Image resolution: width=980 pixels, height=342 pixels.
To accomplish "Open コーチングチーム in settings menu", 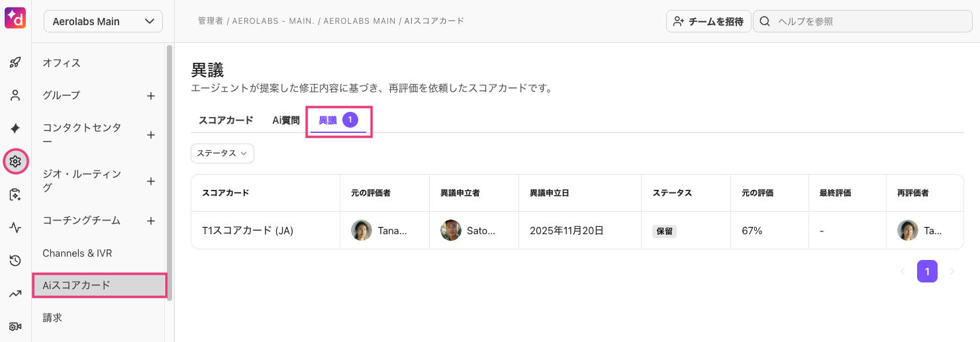I will [81, 220].
